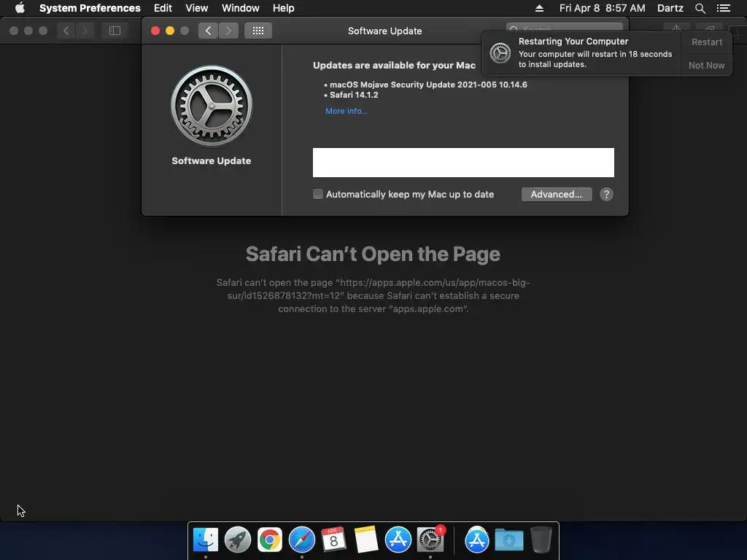This screenshot has width=747, height=560.
Task: Open the System Preferences menu
Action: tap(90, 8)
